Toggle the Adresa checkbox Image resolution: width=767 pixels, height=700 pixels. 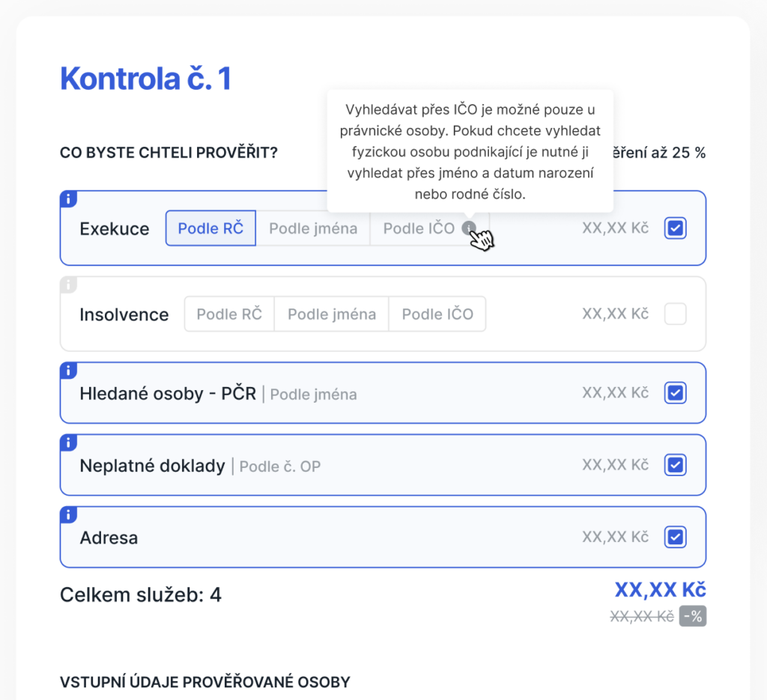pos(675,538)
